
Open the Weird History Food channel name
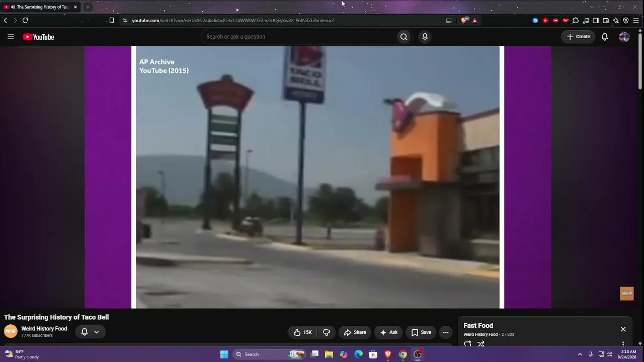pos(44,329)
